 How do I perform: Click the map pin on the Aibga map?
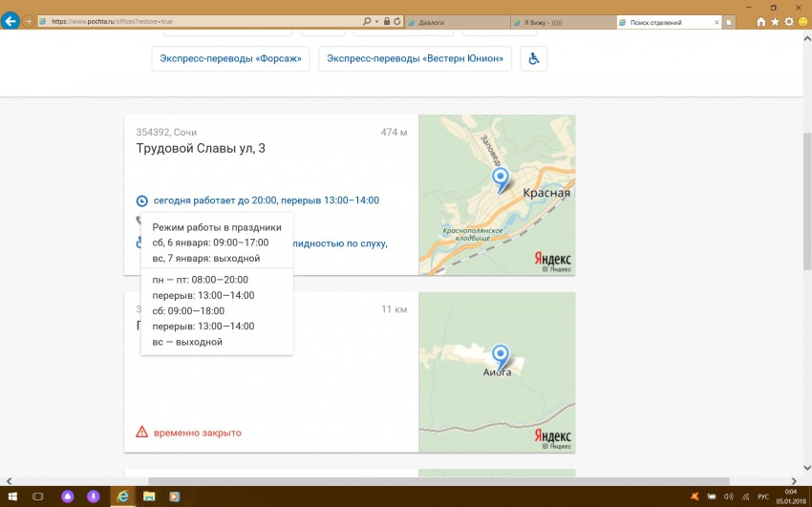coord(498,355)
